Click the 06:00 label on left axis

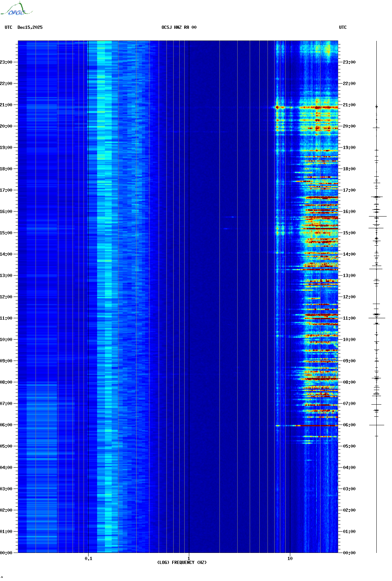[x=6, y=425]
